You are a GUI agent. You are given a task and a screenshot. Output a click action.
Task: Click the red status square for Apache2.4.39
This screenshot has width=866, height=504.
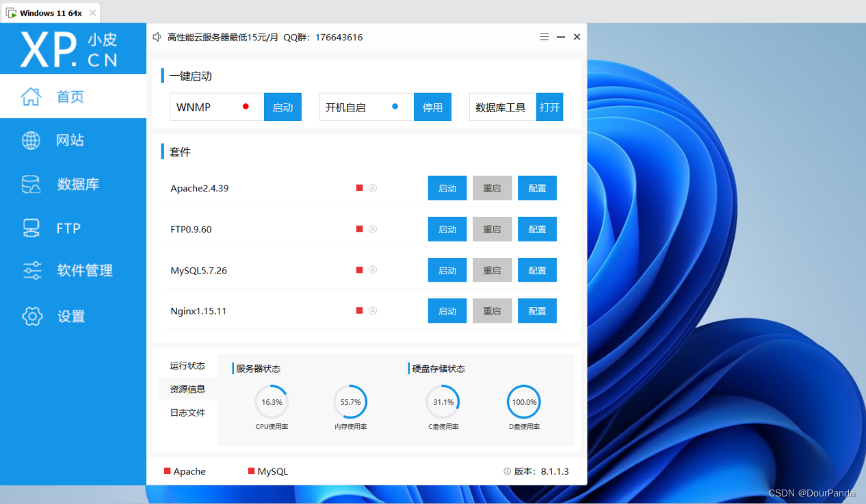point(359,188)
